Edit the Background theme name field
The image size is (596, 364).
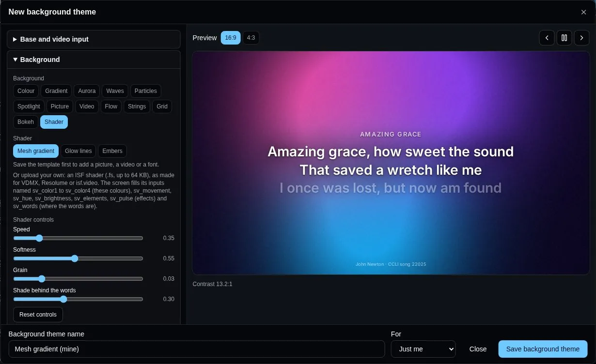pyautogui.click(x=197, y=349)
